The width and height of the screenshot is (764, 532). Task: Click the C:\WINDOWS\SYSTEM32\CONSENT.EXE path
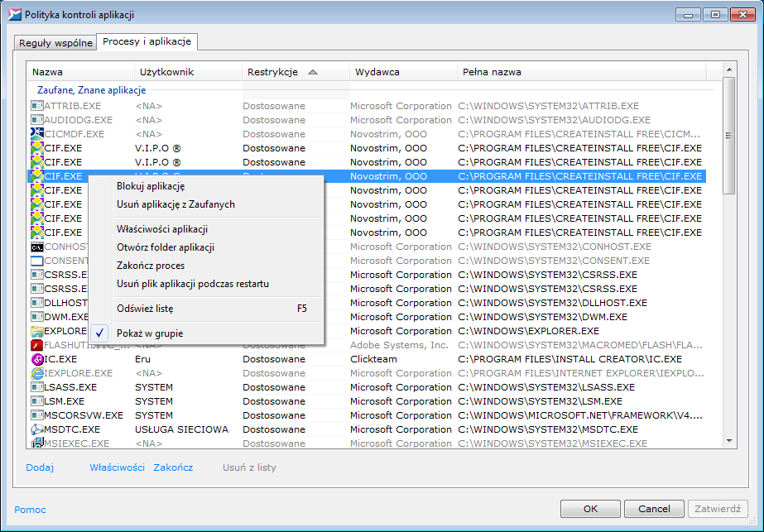[554, 261]
